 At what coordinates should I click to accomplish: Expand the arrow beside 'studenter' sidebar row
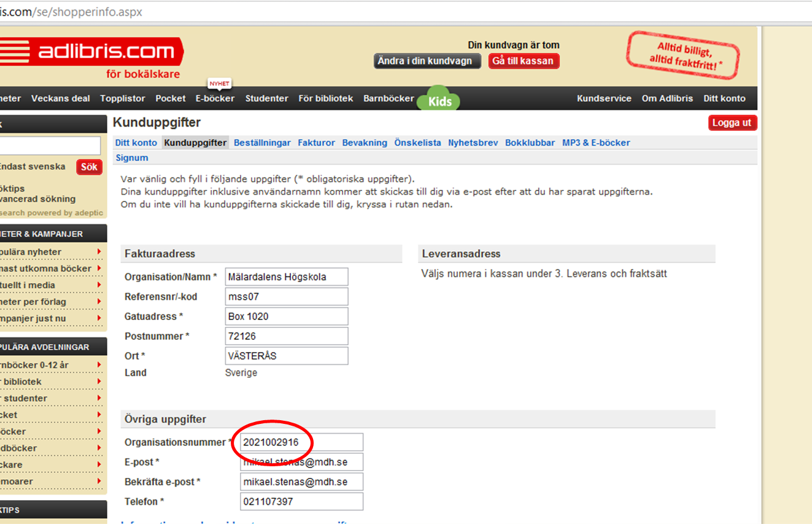tap(99, 398)
